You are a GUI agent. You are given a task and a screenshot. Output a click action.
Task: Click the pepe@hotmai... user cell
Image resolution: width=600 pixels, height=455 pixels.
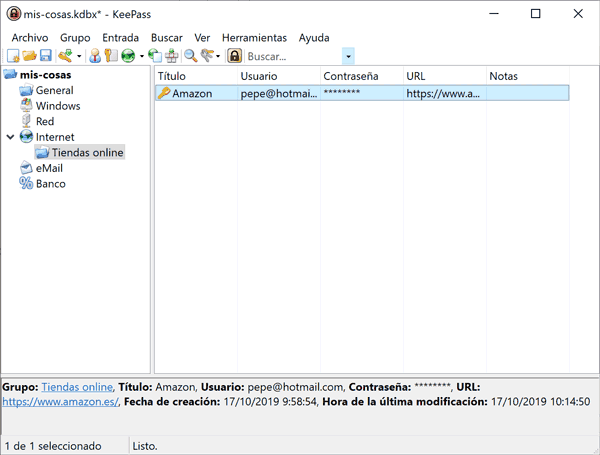pos(279,93)
